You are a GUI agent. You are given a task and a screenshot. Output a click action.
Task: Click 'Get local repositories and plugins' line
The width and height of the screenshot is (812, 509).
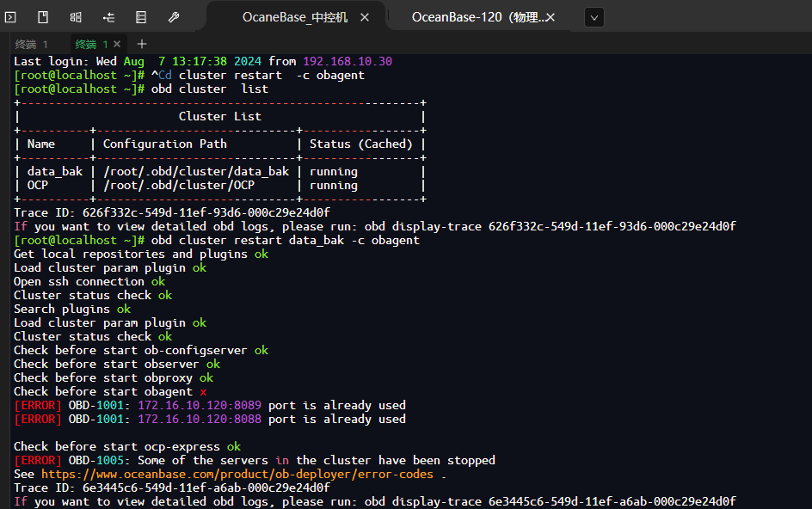pos(141,254)
